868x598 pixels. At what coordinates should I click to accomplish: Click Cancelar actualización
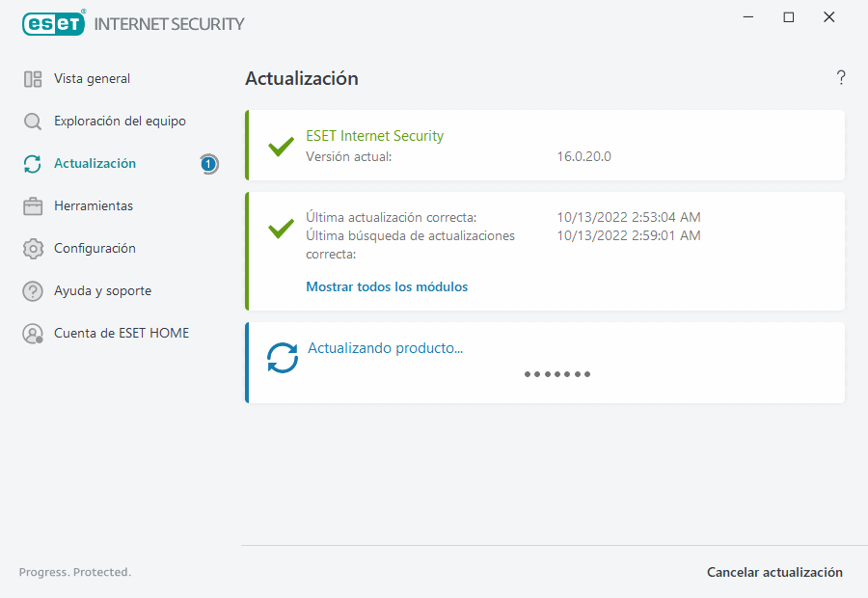pyautogui.click(x=774, y=572)
